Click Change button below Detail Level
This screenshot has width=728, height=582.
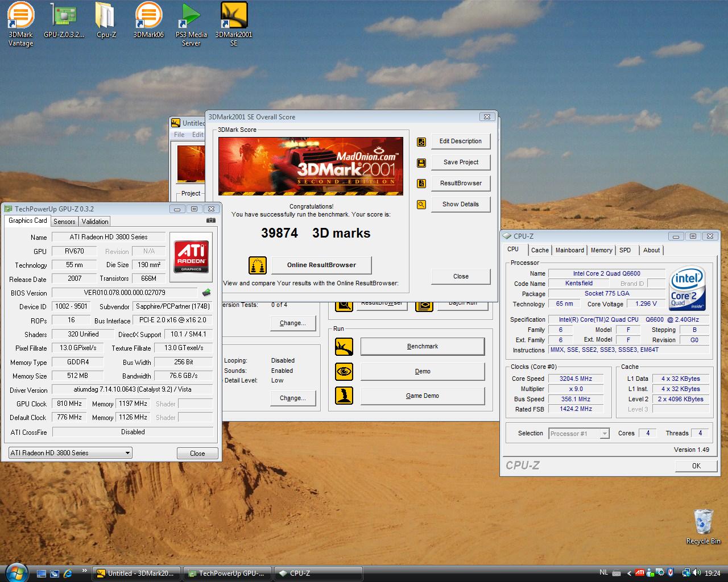tap(293, 398)
